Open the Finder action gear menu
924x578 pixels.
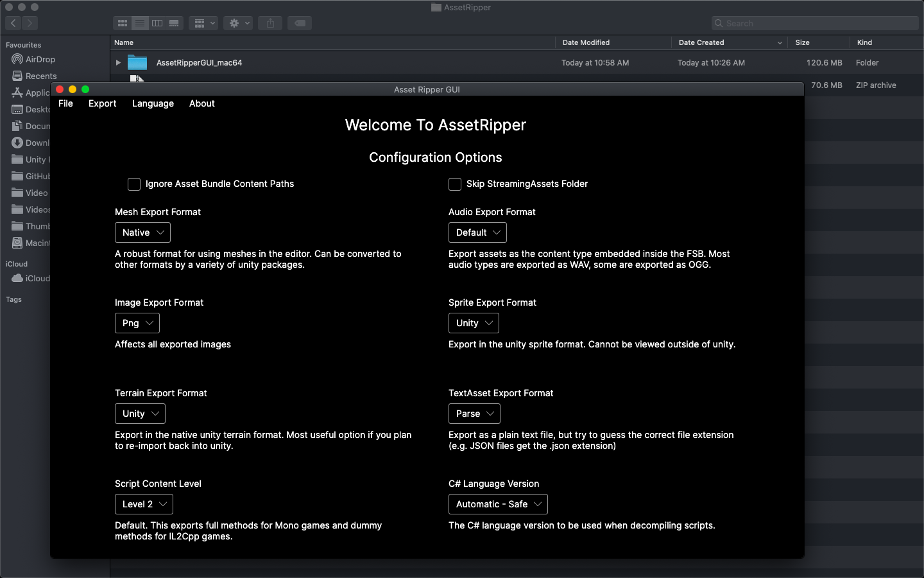click(x=238, y=23)
